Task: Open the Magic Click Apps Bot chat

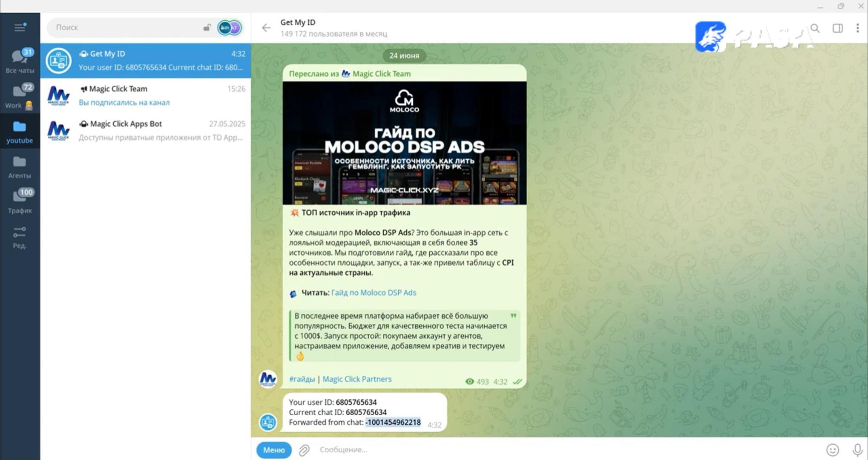Action: click(146, 130)
